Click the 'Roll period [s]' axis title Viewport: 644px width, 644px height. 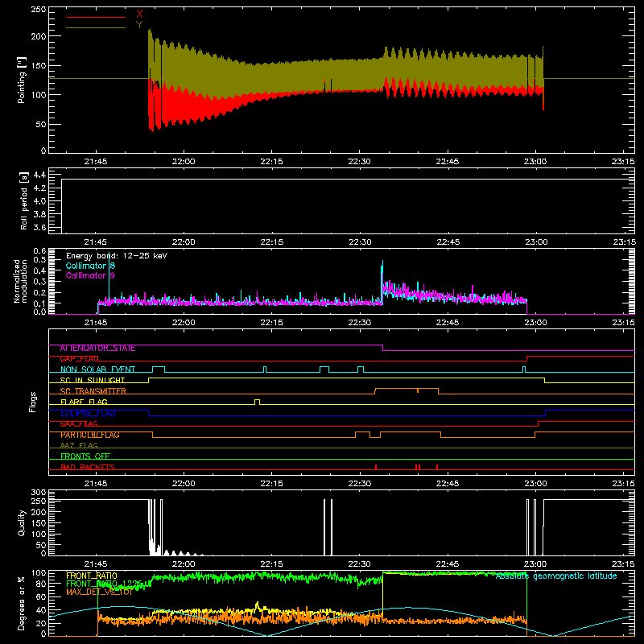pyautogui.click(x=24, y=200)
